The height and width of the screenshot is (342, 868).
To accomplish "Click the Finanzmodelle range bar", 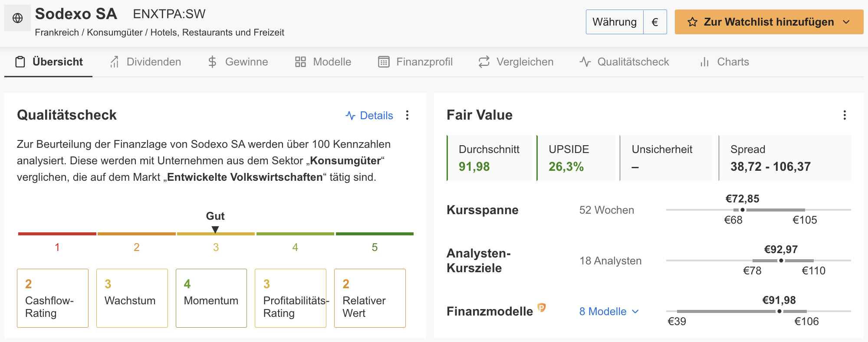I will [759, 311].
